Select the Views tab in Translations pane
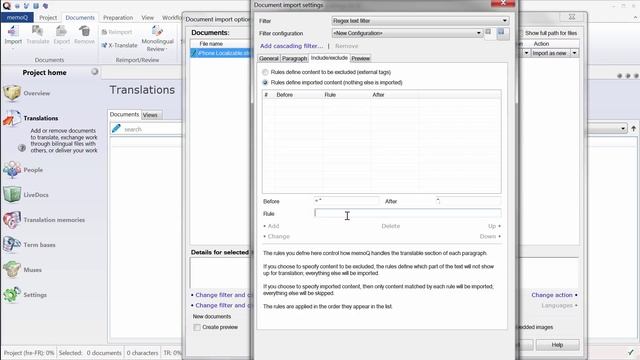The width and height of the screenshot is (640, 360). point(150,115)
